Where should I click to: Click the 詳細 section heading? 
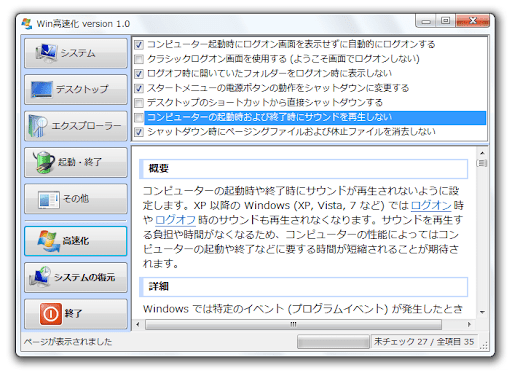159,286
